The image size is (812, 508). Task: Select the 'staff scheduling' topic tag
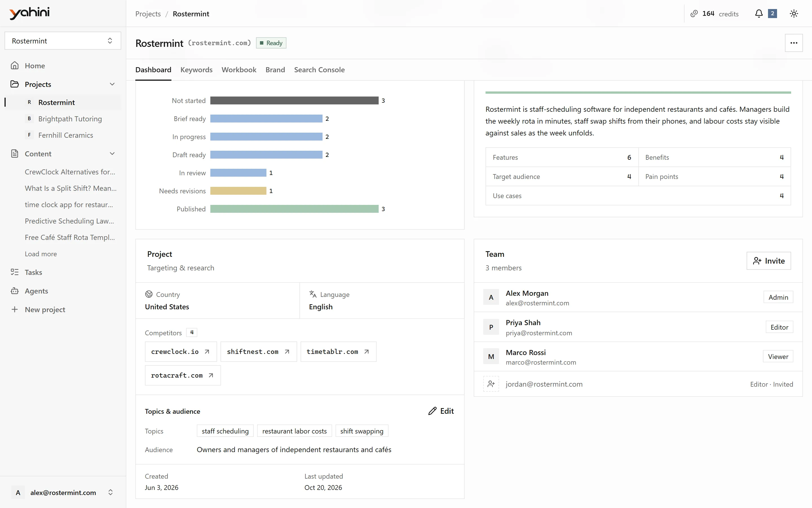pos(225,431)
